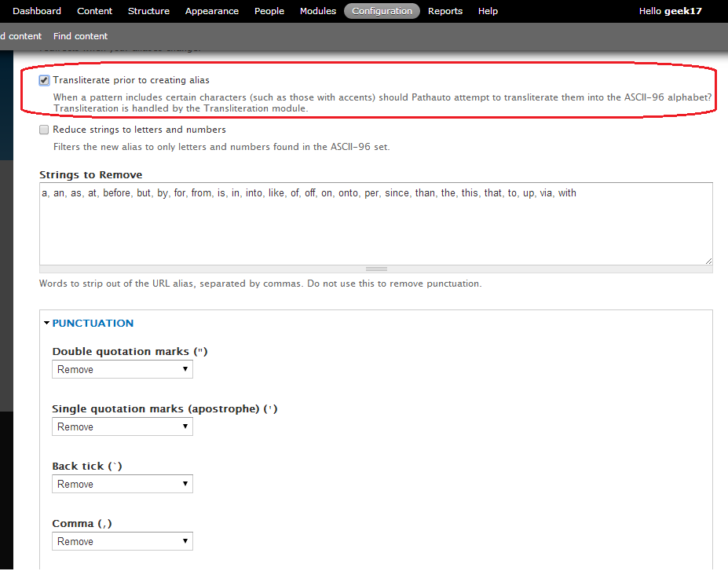Click the highlighted Configuration menu item

click(382, 11)
